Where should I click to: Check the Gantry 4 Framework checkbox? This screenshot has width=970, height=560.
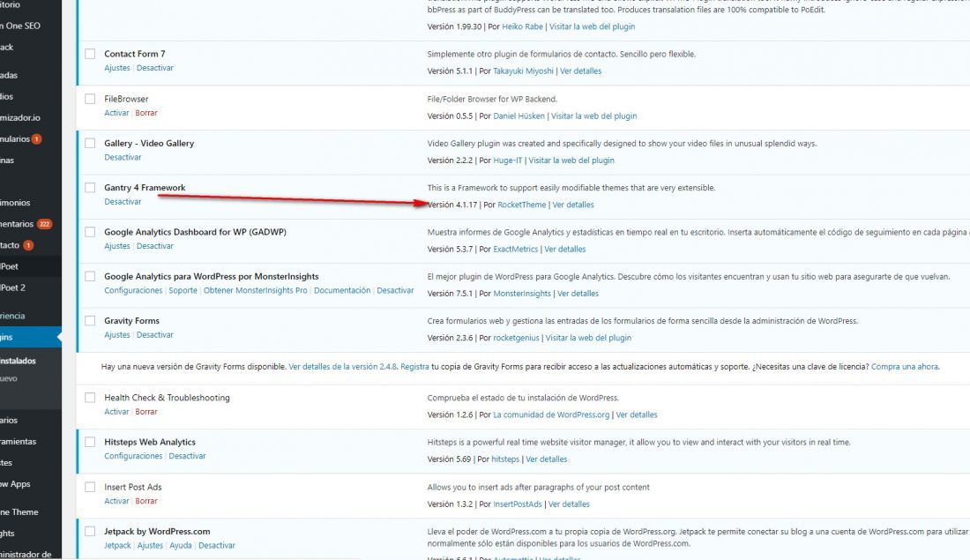tap(90, 188)
